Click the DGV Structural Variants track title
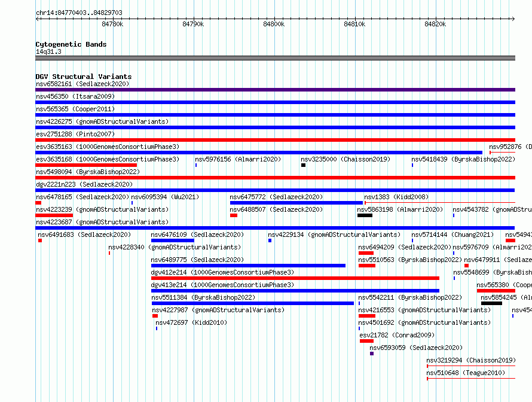The height and width of the screenshot is (402, 532). click(84, 77)
